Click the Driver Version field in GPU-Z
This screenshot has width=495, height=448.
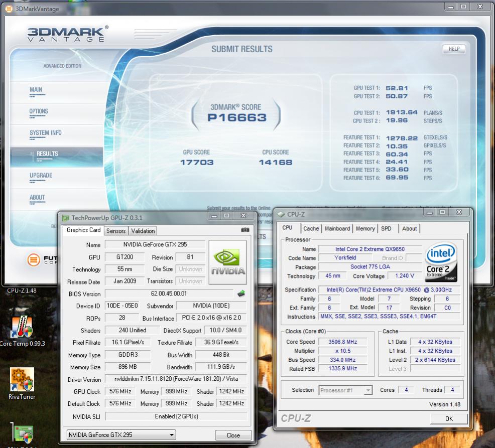(176, 379)
